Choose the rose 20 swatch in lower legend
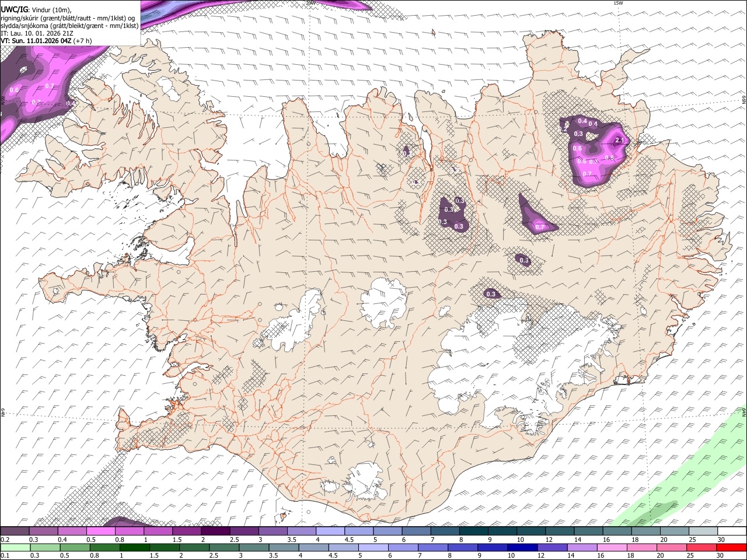Screen dimensions: 747x560 [x=671, y=547]
